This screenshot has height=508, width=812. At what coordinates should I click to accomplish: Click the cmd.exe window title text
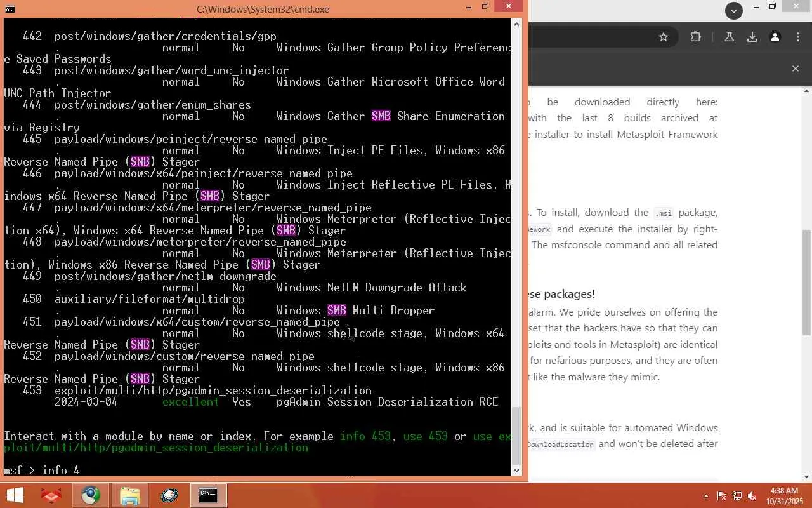point(263,10)
